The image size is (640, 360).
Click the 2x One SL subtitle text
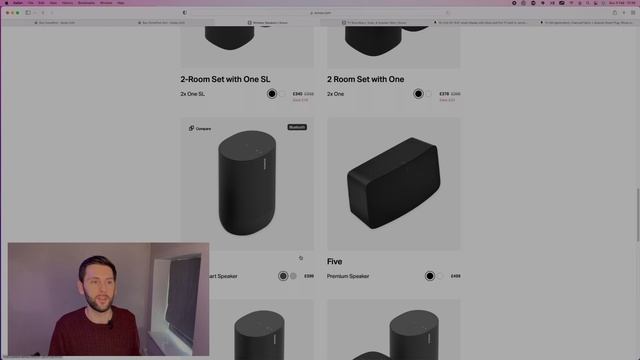(193, 94)
